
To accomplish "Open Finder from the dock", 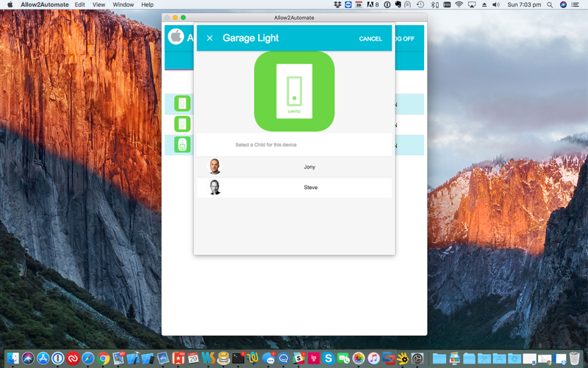I will click(12, 358).
